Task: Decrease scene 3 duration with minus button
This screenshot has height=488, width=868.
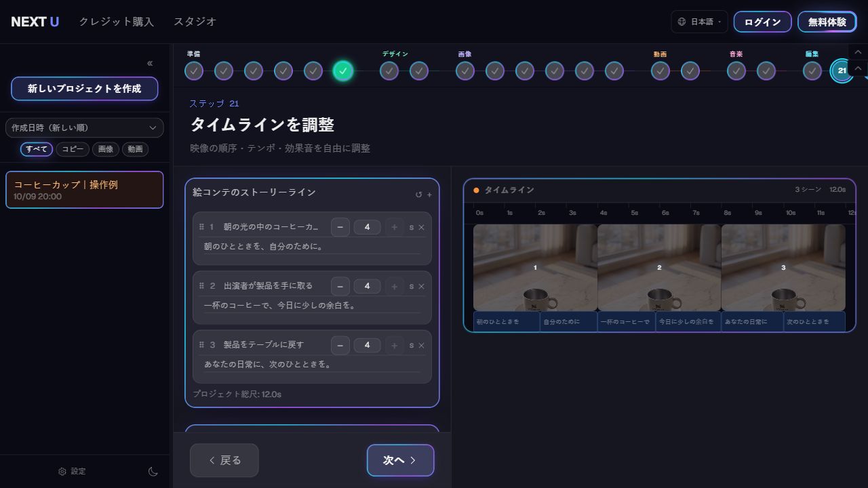Action: [x=340, y=345]
